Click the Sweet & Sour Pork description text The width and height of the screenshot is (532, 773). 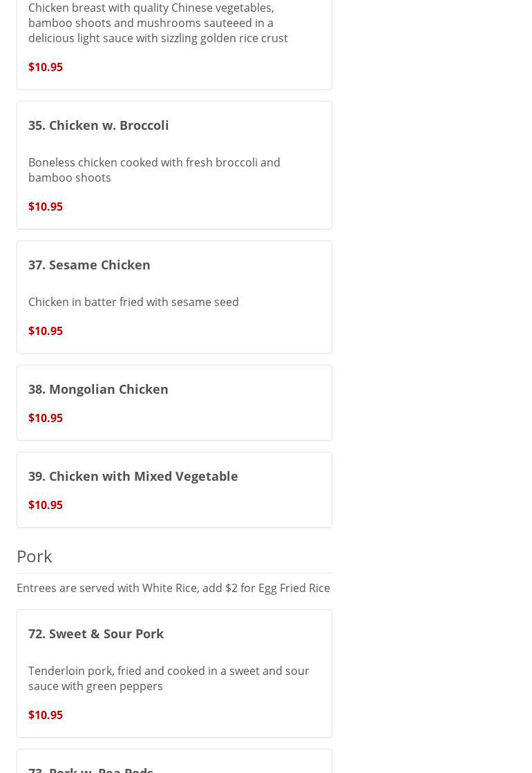(168, 678)
